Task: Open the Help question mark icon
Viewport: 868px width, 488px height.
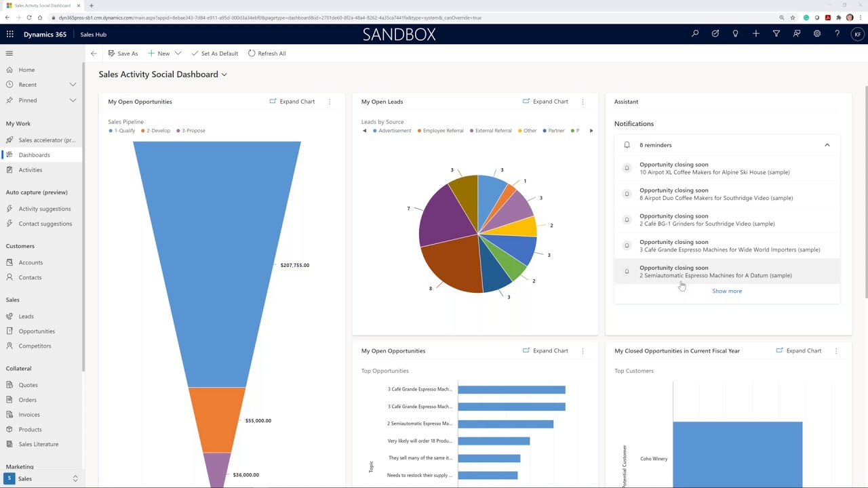Action: point(837,34)
